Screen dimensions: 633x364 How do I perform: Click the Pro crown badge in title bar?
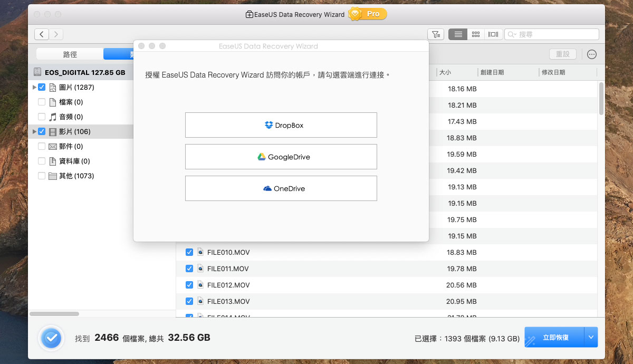368,14
